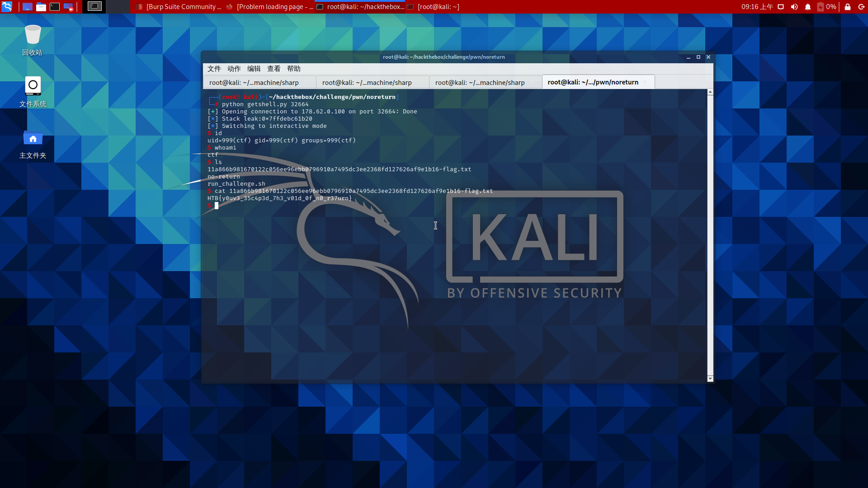Open the 编辑 menu in terminal

pyautogui.click(x=254, y=69)
